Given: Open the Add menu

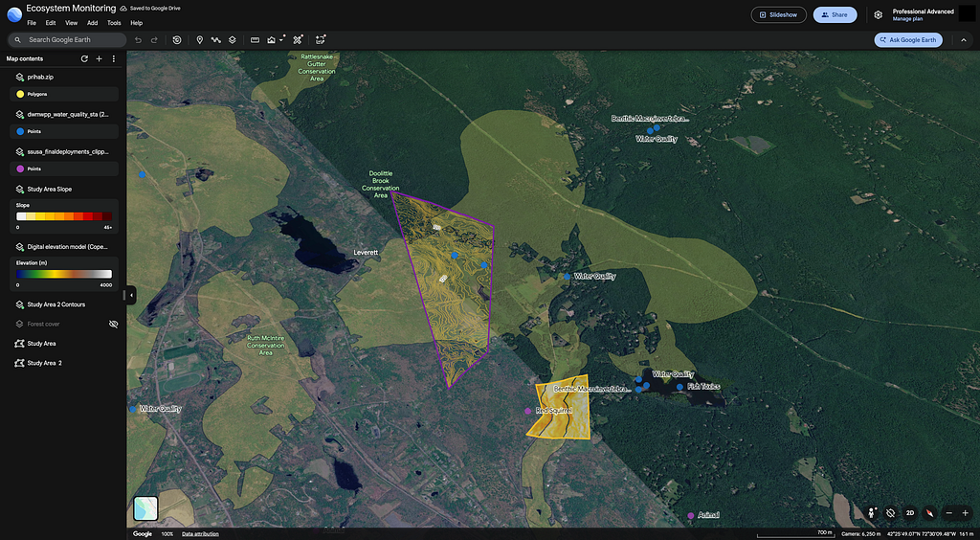Looking at the screenshot, I should coord(93,23).
